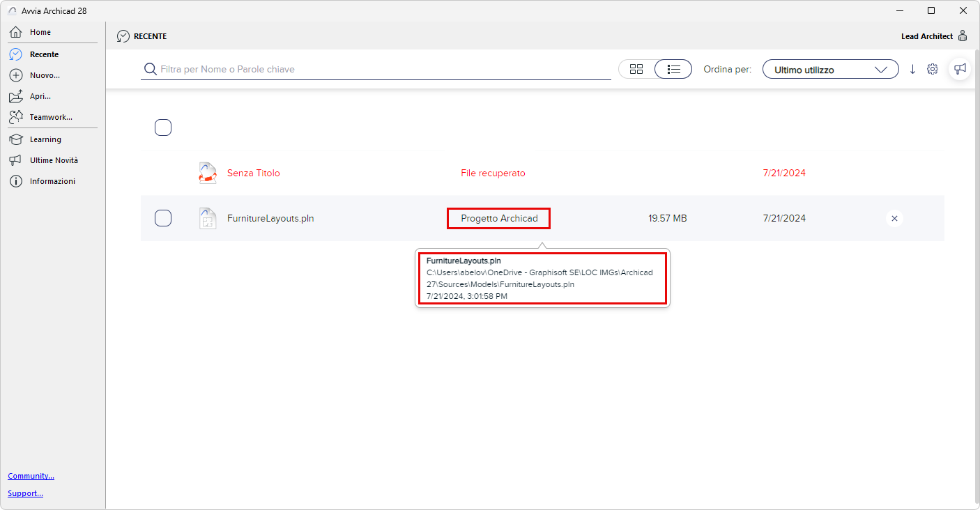
Task: Open the Senza Titolo recovered file
Action: pyautogui.click(x=254, y=173)
